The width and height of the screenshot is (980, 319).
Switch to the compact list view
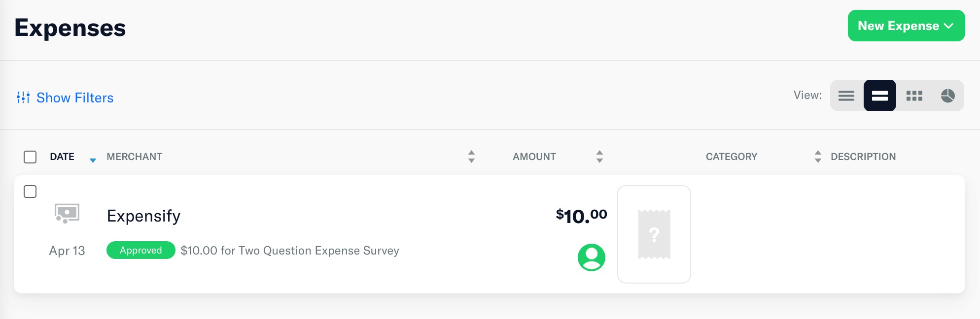(x=847, y=96)
